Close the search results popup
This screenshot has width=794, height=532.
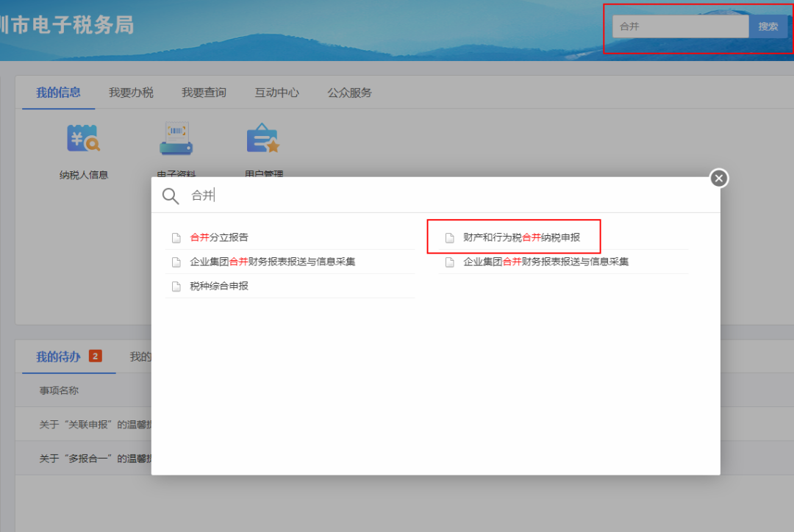(x=719, y=178)
